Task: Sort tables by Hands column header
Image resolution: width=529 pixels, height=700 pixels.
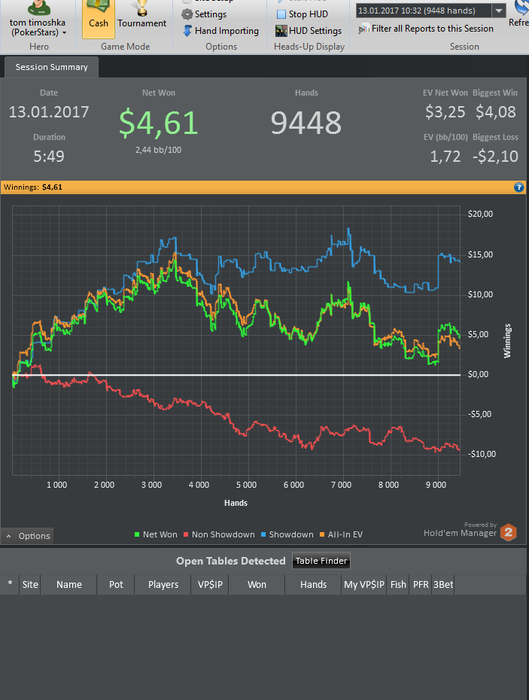Action: coord(313,584)
